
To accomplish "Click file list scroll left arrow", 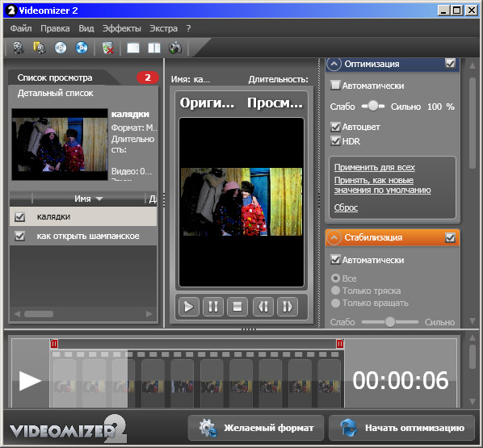I will 17,314.
